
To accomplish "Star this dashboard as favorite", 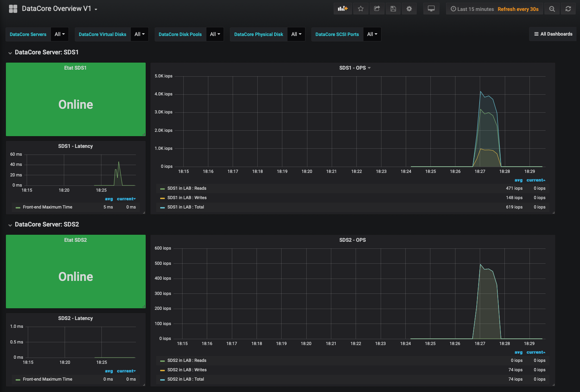I will click(x=361, y=9).
